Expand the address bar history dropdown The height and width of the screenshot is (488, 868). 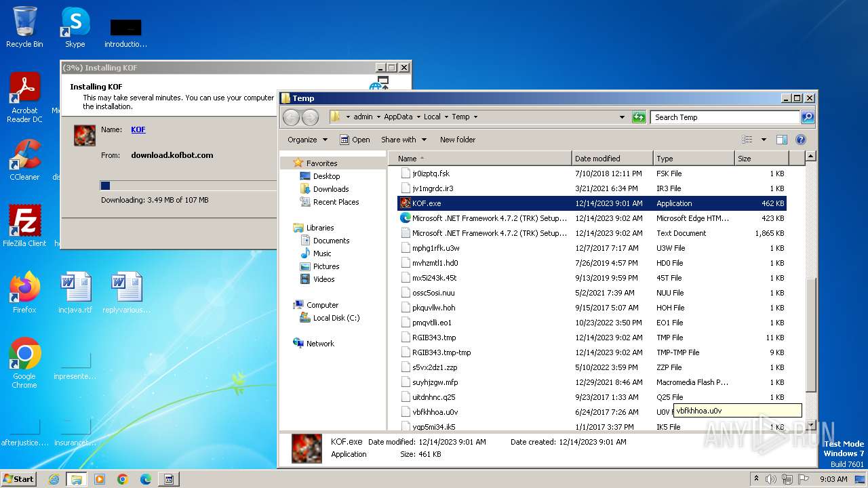click(x=622, y=117)
